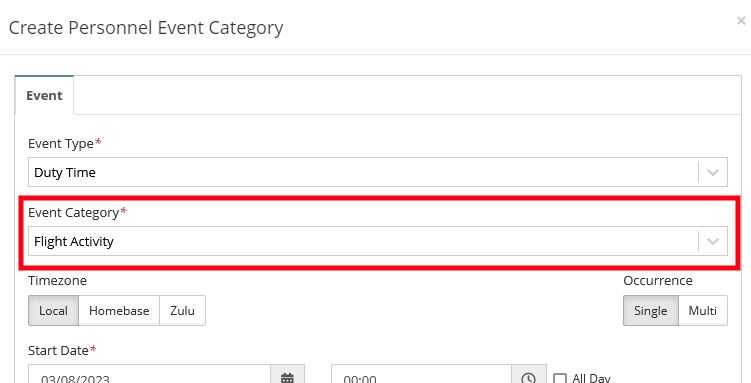This screenshot has width=751, height=383.
Task: Switch to the Event tab
Action: pyautogui.click(x=44, y=95)
